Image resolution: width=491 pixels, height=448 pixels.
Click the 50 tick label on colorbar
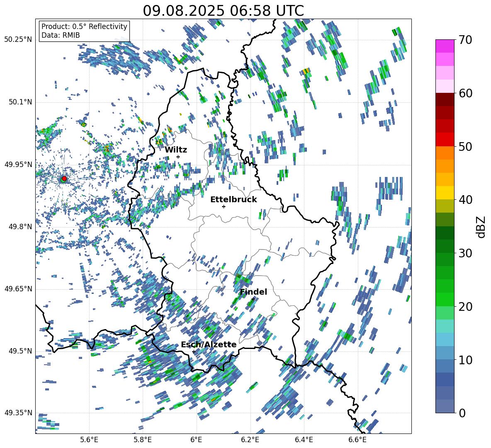465,146
